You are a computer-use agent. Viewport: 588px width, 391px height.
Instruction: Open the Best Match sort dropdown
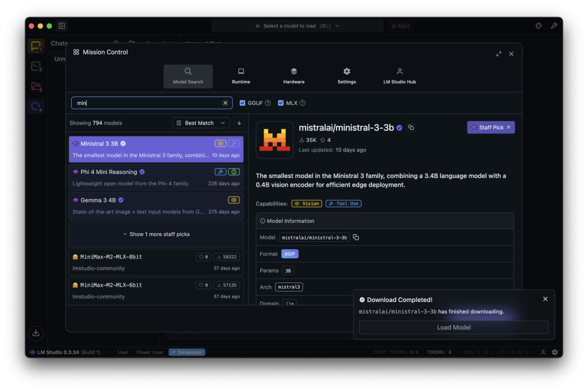click(201, 123)
